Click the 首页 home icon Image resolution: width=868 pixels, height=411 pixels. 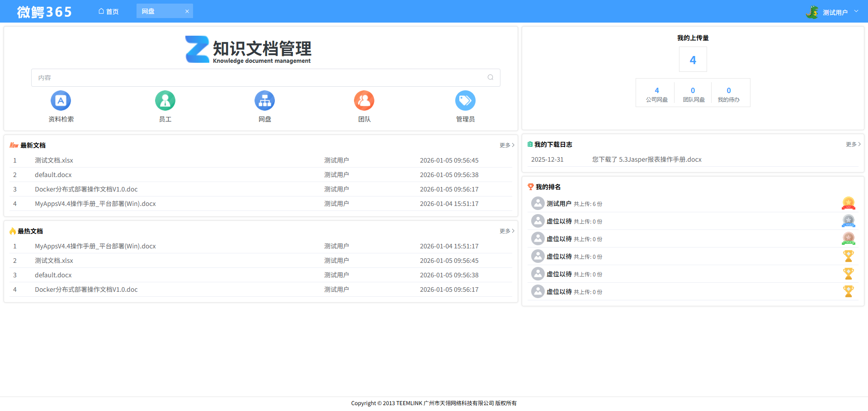pyautogui.click(x=101, y=11)
